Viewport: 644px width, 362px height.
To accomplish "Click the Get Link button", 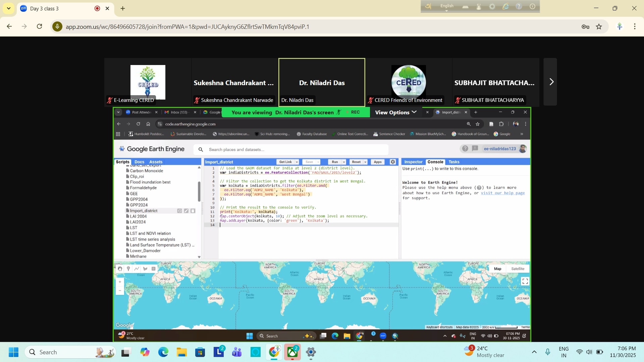I will pos(285,162).
